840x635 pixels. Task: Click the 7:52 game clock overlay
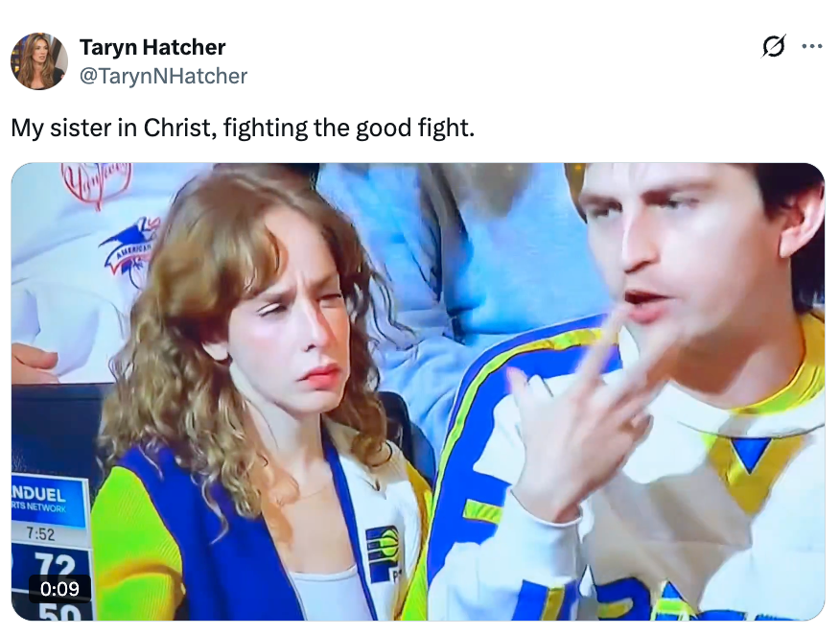[40, 534]
